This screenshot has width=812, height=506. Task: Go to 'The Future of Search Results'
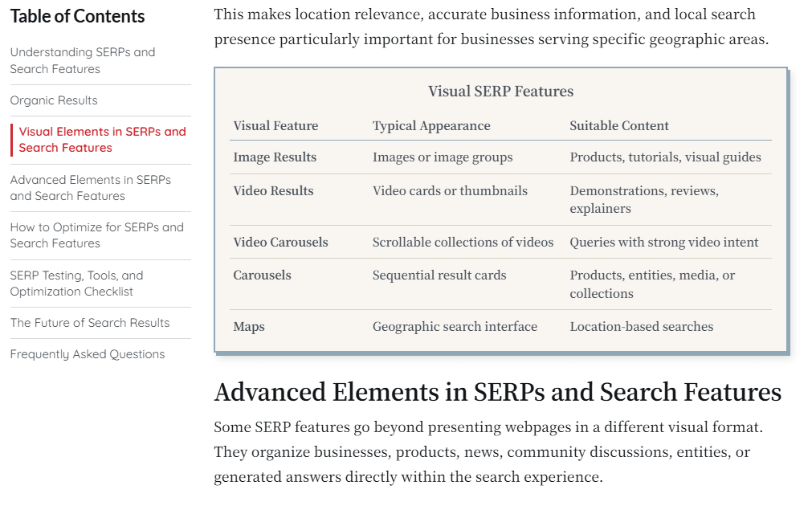pos(90,323)
